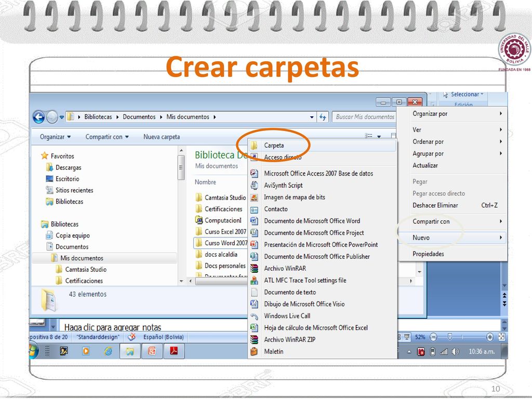Click the Nueva carpeta toolbar button

[x=162, y=137]
